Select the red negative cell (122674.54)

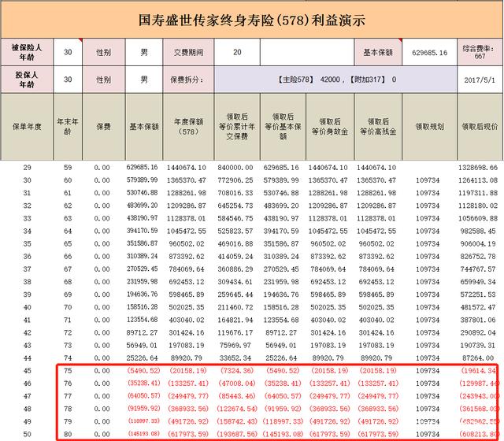[237, 409]
